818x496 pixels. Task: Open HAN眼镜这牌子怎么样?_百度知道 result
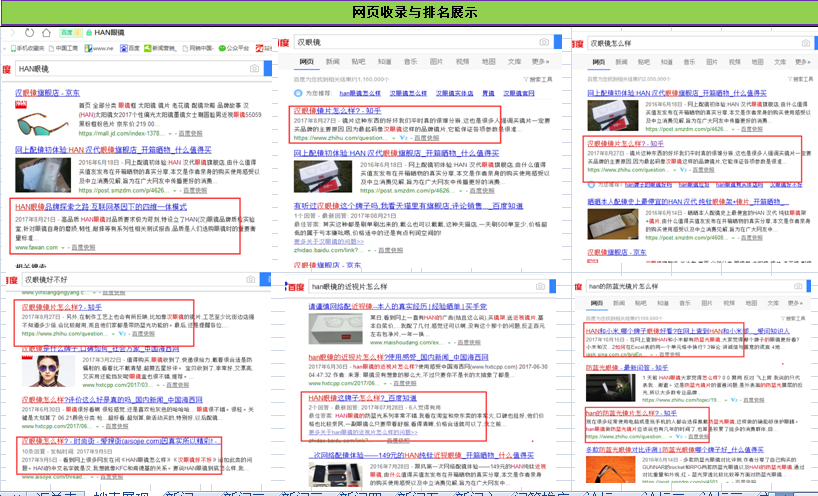point(363,398)
